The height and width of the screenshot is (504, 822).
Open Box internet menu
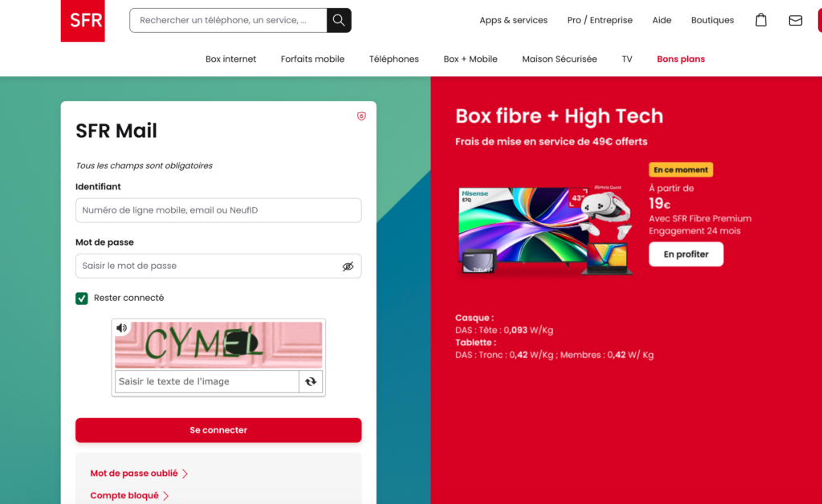(230, 59)
